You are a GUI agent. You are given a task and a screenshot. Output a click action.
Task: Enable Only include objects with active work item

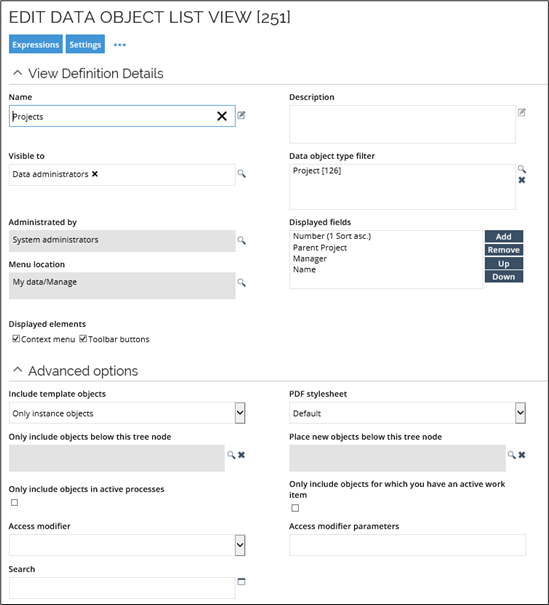295,508
